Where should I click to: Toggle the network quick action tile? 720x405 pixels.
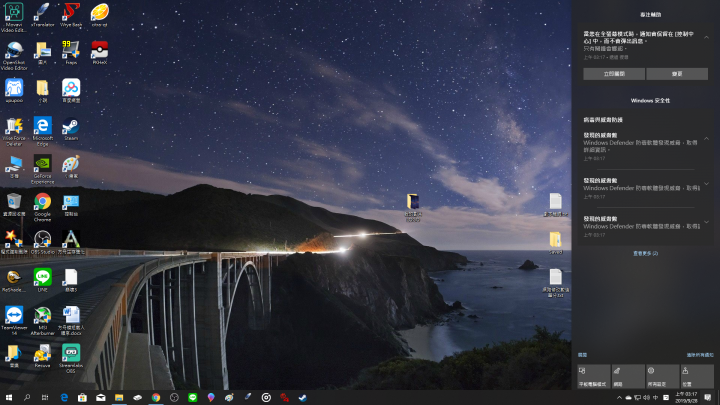point(628,377)
